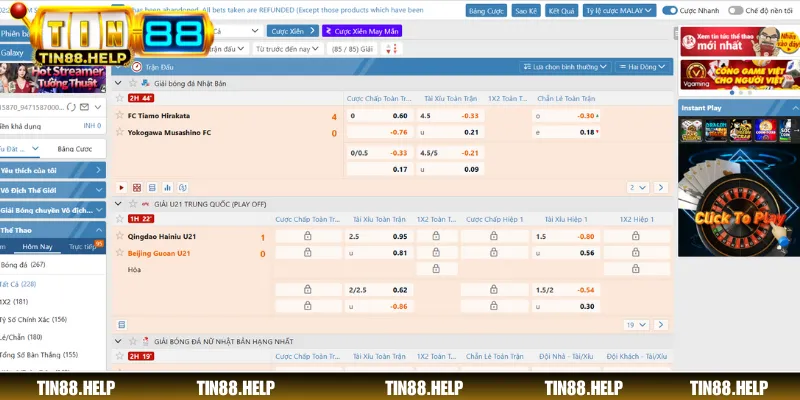
Task: Click the locked Qingdao Hainiu U21 handicap cell
Action: [308, 236]
